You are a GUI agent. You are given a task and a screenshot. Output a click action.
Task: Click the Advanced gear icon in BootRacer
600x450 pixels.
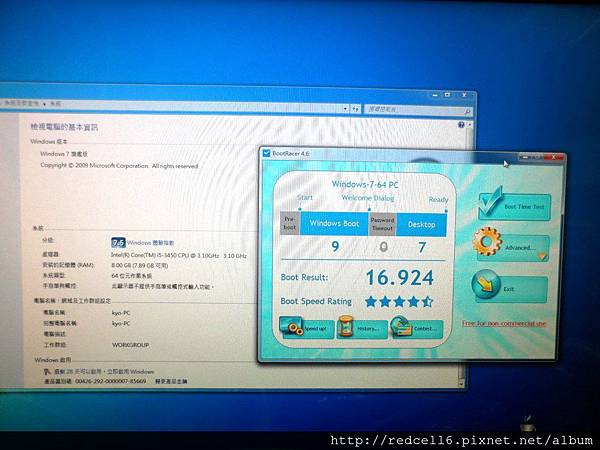coord(487,241)
